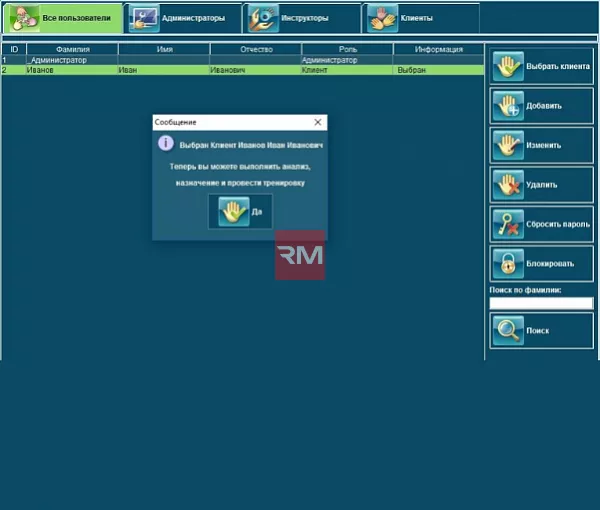Click the hand-with-cross icon for Удалить
Screen dimensions: 600x510
(508, 185)
